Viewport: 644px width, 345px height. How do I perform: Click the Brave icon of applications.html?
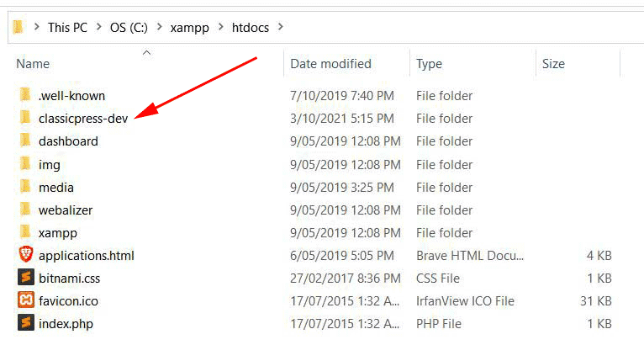[25, 255]
